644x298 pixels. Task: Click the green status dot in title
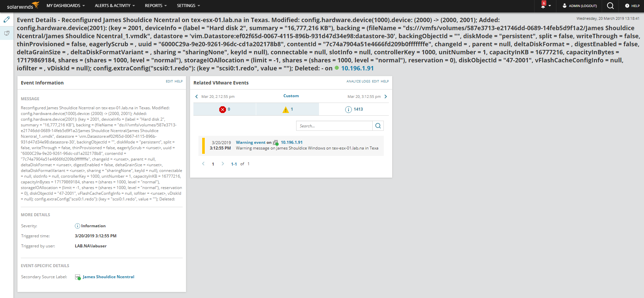tap(337, 68)
